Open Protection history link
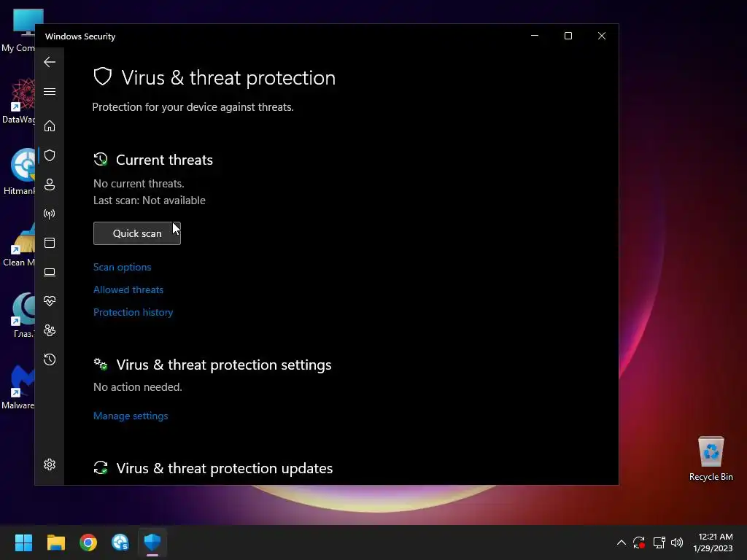747x560 pixels. 133,312
